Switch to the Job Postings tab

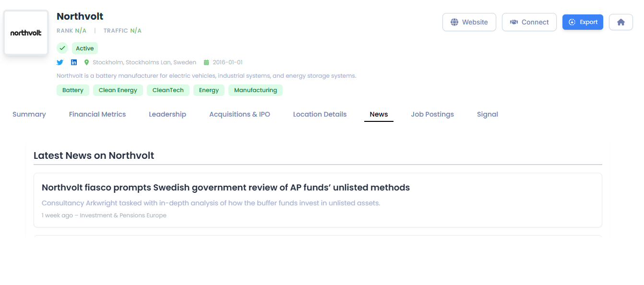[x=432, y=114]
